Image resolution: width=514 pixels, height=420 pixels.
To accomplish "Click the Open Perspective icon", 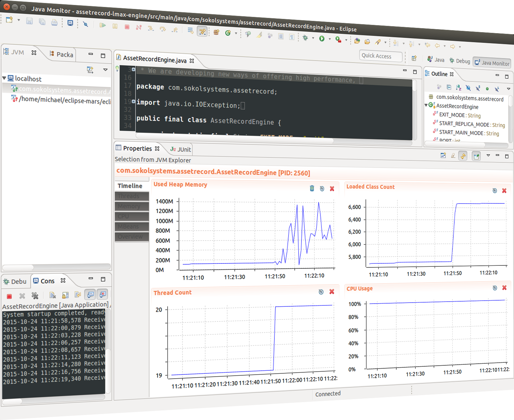I will pos(414,58).
